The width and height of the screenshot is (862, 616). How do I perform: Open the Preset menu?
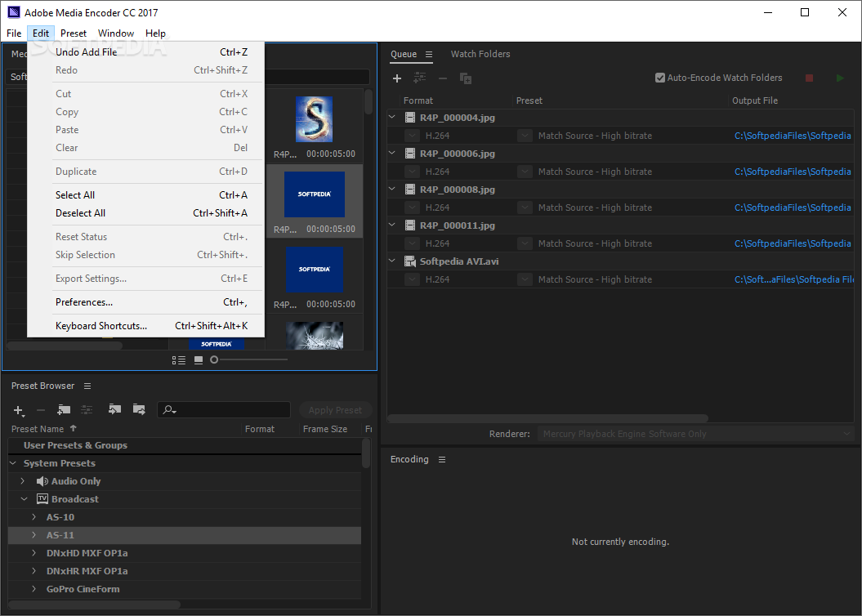[73, 33]
